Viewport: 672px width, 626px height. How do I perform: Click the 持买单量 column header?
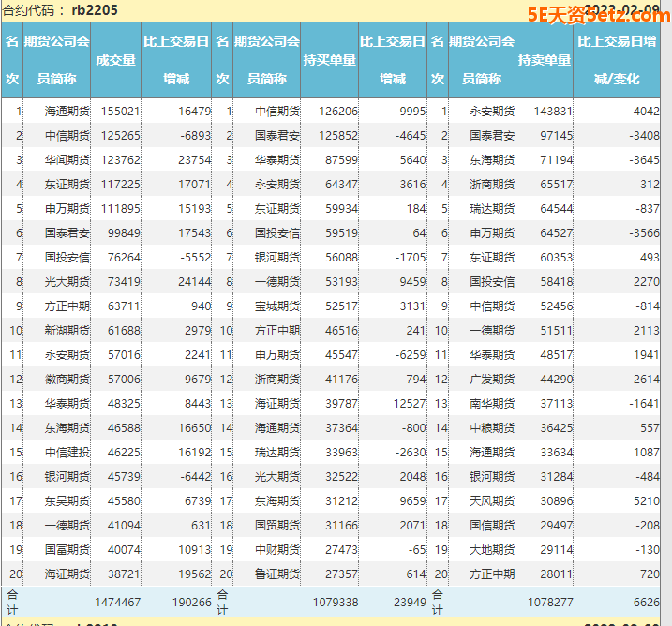[329, 60]
